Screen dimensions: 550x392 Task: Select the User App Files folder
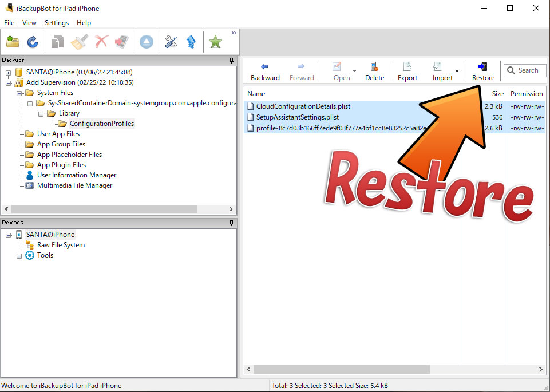point(58,134)
